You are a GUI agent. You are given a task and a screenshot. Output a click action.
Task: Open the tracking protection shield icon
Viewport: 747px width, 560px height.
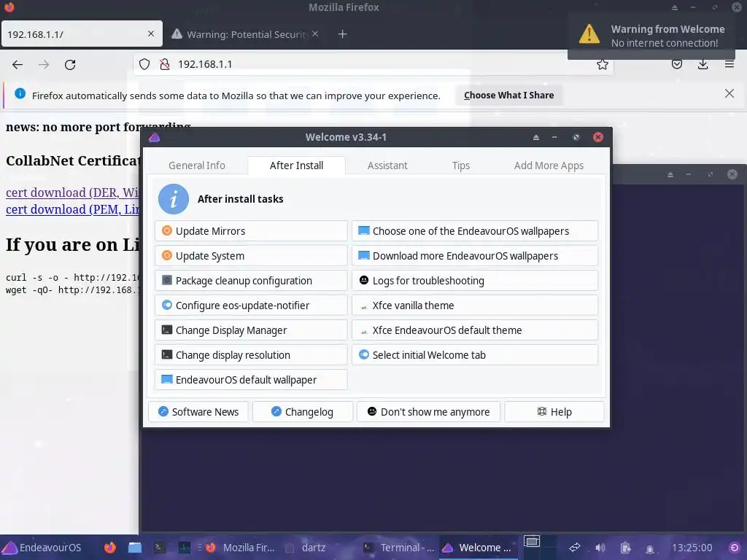click(x=144, y=64)
